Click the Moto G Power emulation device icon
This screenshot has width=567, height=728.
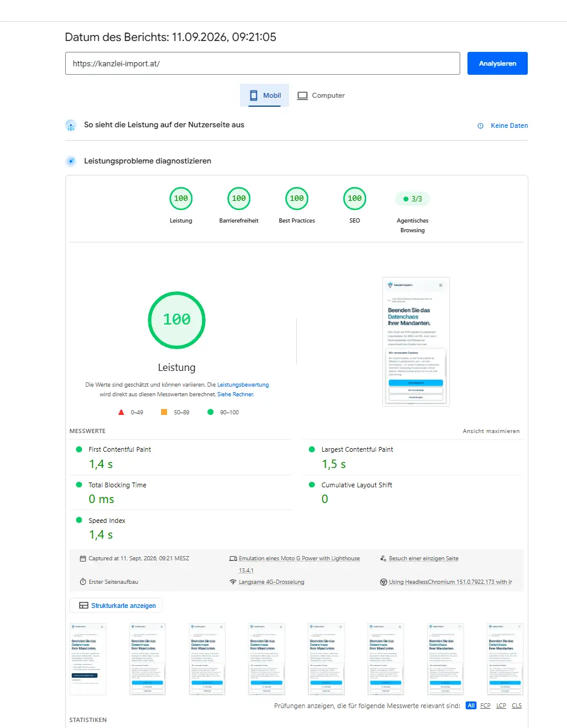click(x=233, y=559)
